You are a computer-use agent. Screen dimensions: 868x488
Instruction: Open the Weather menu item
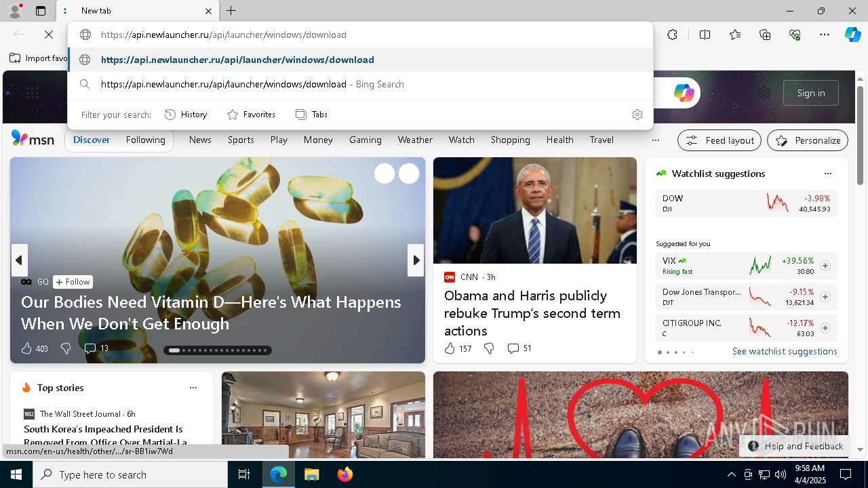pyautogui.click(x=415, y=140)
